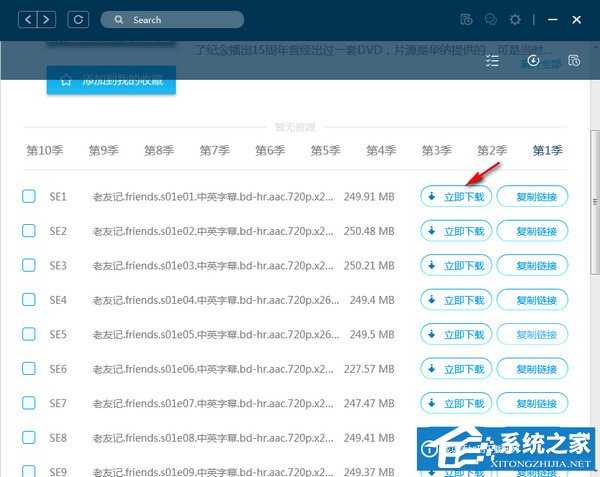Viewport: 600px width, 477px height.
Task: Go forward with the right arrow button
Action: click(x=48, y=19)
